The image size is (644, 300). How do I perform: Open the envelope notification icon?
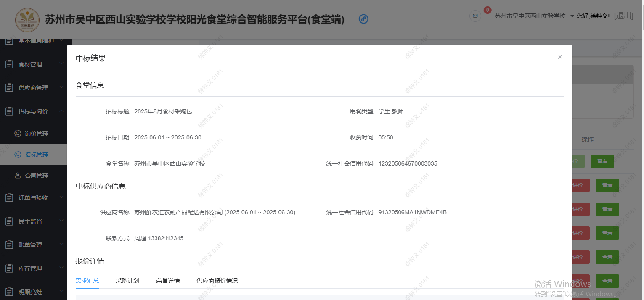(x=475, y=16)
